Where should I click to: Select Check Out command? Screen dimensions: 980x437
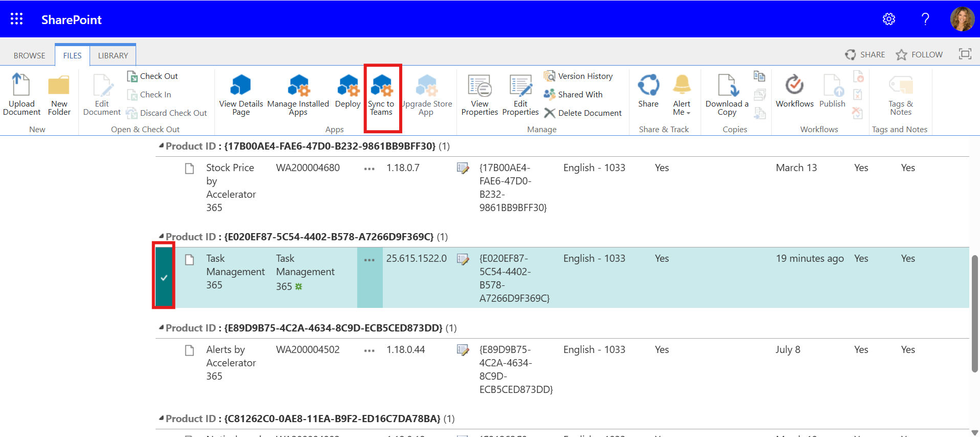[x=153, y=76]
